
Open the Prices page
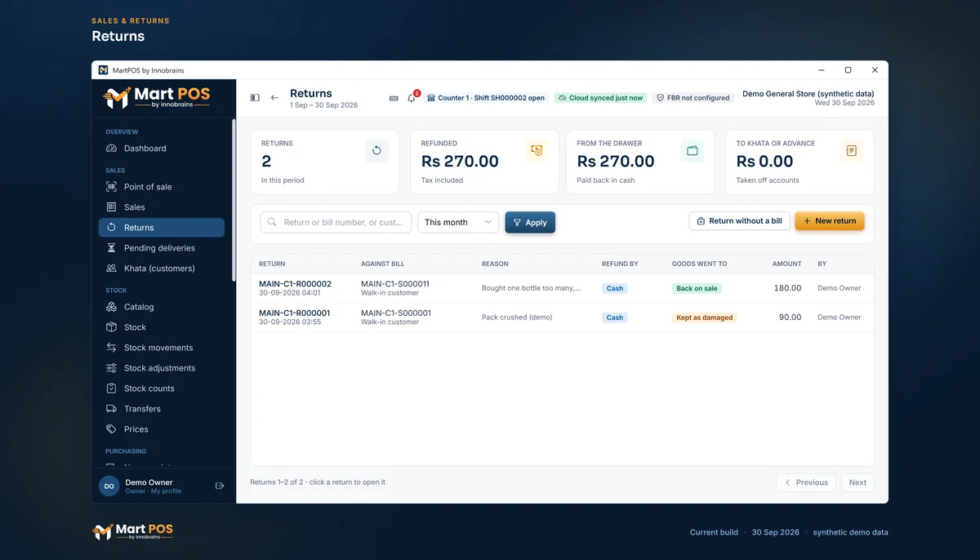162,429
